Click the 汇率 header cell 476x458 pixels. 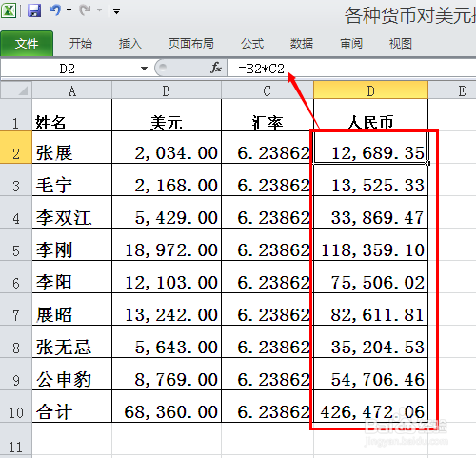click(268, 115)
